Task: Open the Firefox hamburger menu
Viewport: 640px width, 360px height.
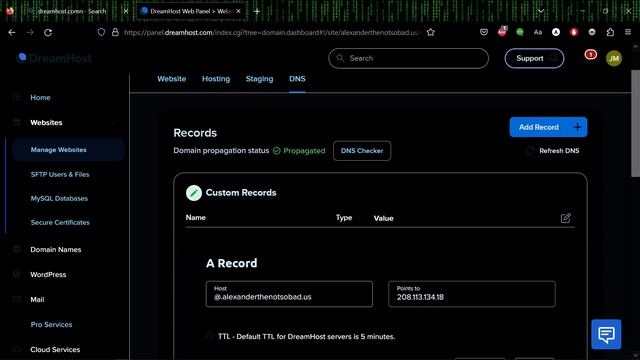Action: [628, 32]
